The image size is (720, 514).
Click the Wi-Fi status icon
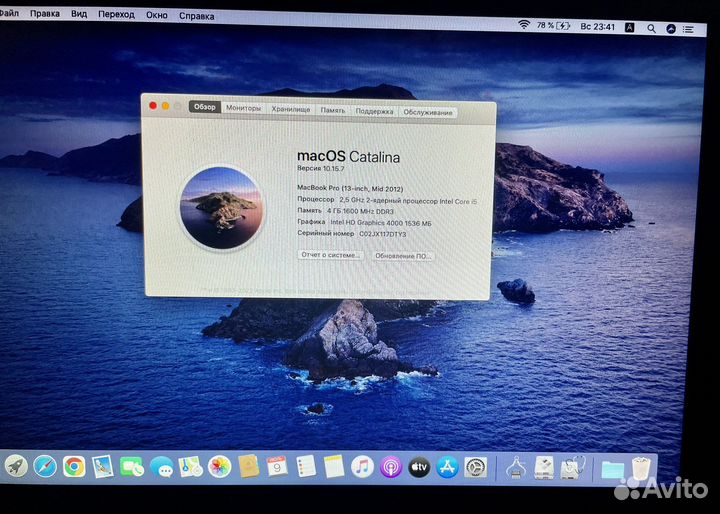(x=524, y=25)
